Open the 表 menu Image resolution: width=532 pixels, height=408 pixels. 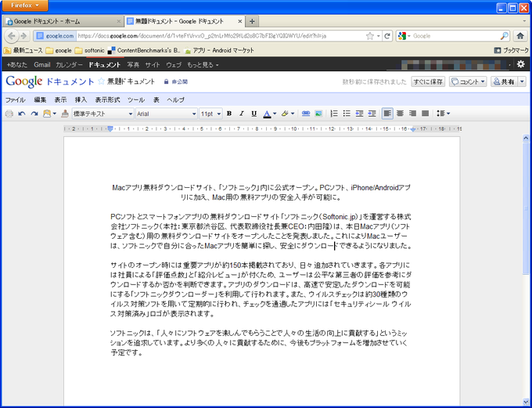[x=156, y=100]
